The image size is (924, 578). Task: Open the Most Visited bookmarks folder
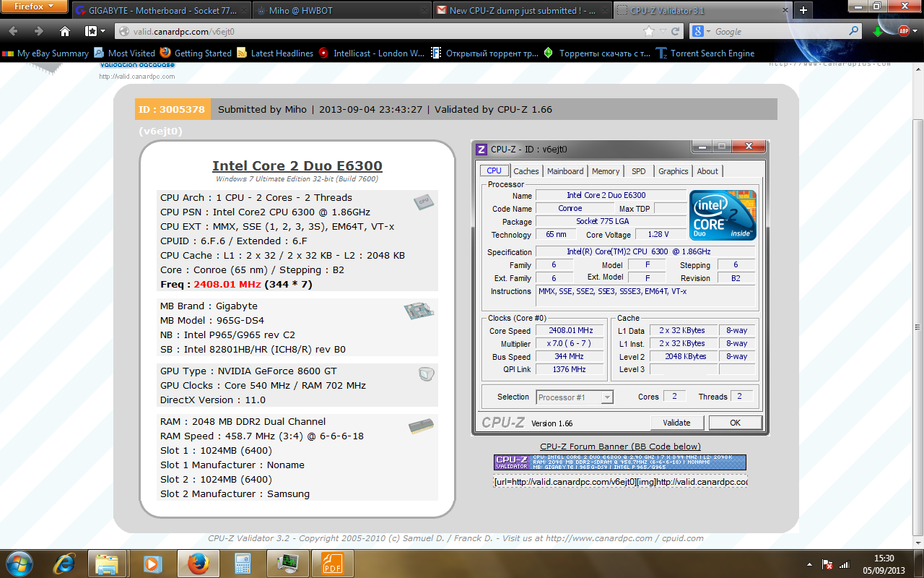(x=123, y=53)
